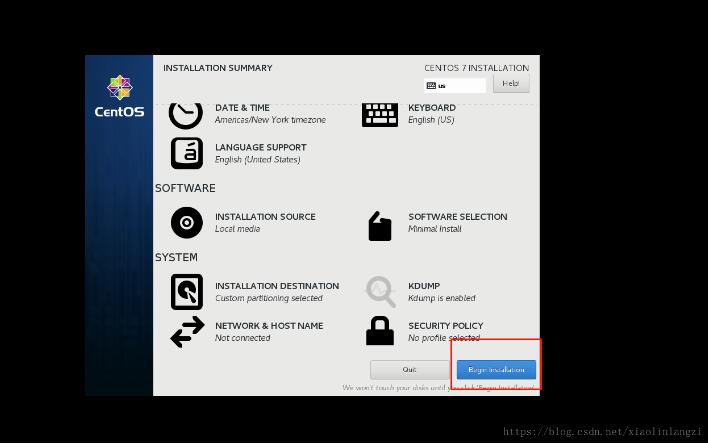Click the Network & Host Name arrows icon
The height and width of the screenshot is (444, 708).
[x=187, y=332]
